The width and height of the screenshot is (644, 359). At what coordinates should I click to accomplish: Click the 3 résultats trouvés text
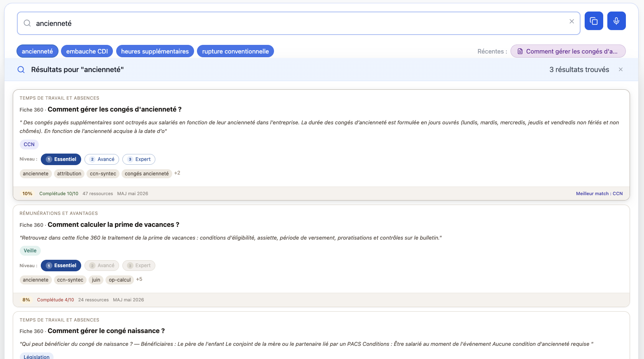(x=579, y=70)
